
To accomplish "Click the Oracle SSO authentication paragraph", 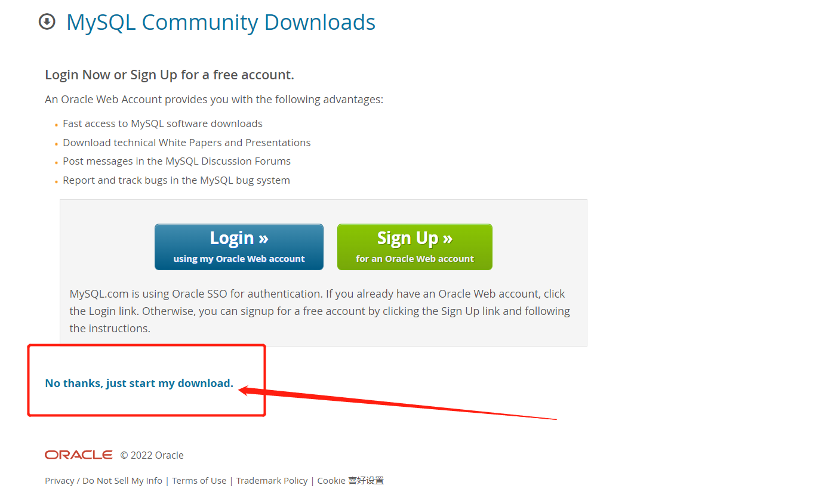I will coord(320,311).
